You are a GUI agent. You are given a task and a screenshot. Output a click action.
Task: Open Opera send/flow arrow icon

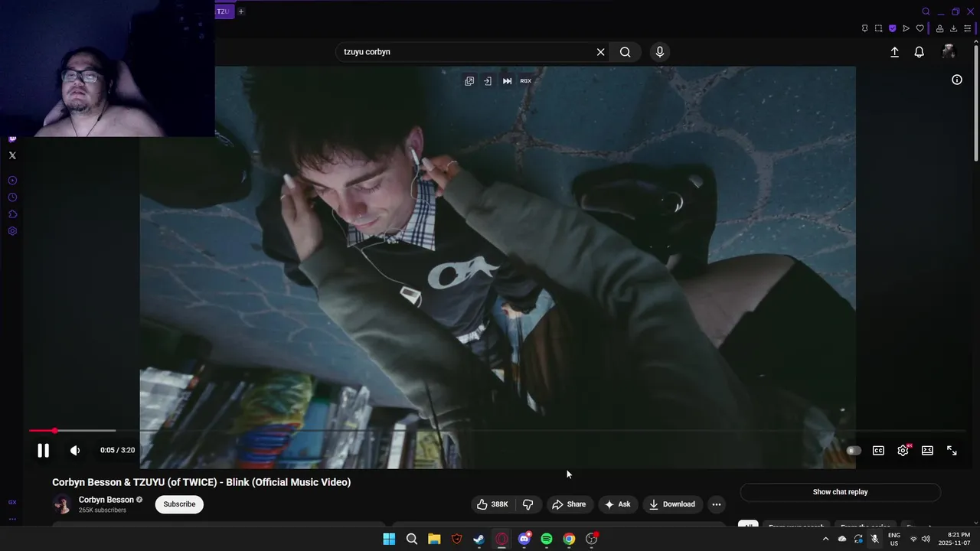(x=906, y=28)
